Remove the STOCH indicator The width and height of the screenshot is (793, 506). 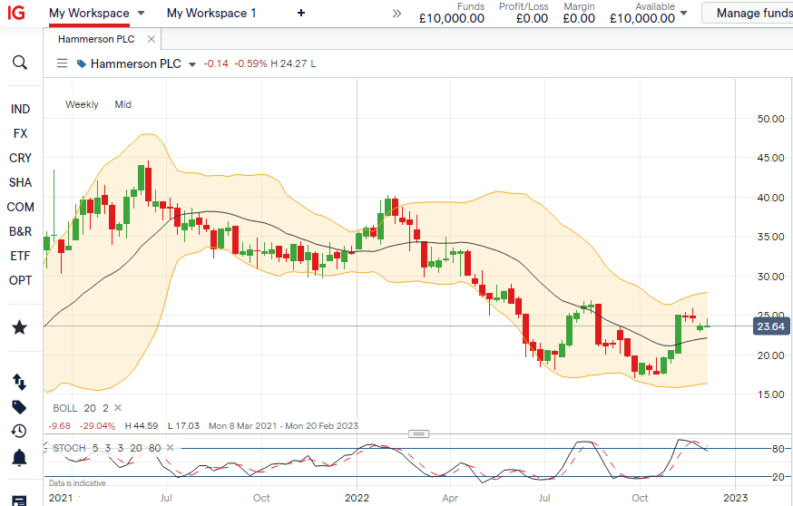point(170,448)
